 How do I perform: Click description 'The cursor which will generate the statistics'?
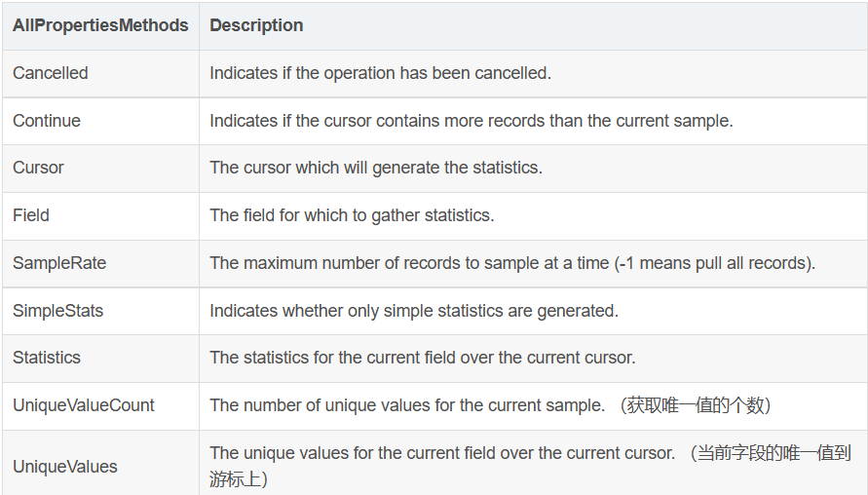[x=376, y=168]
